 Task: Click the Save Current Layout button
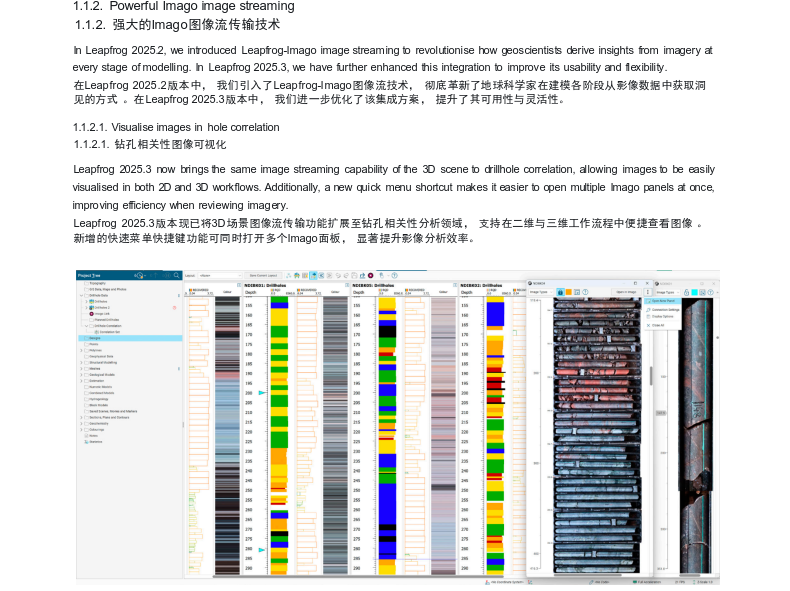[x=263, y=275]
